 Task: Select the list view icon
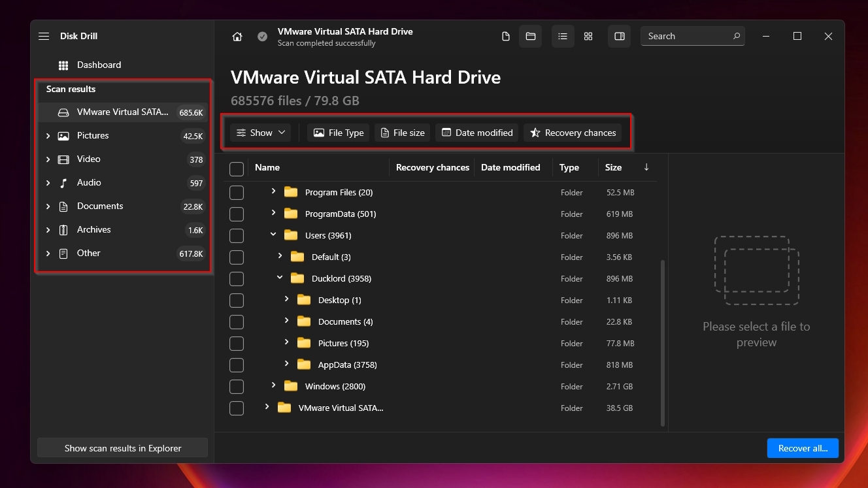point(562,37)
